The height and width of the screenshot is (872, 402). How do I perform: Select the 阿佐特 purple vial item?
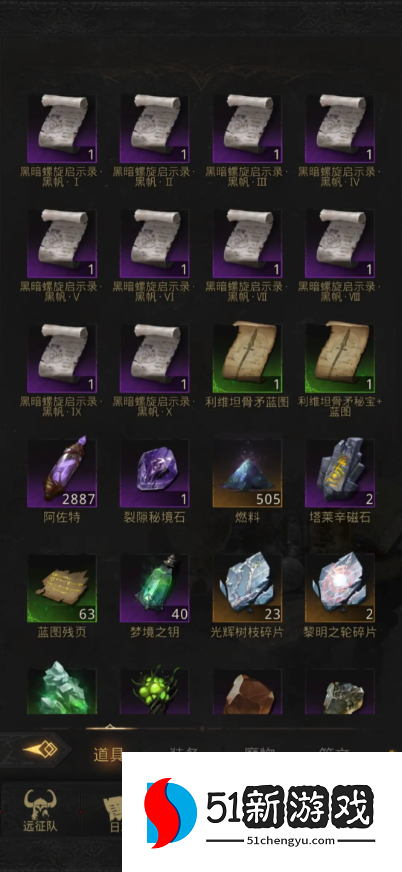[x=62, y=472]
